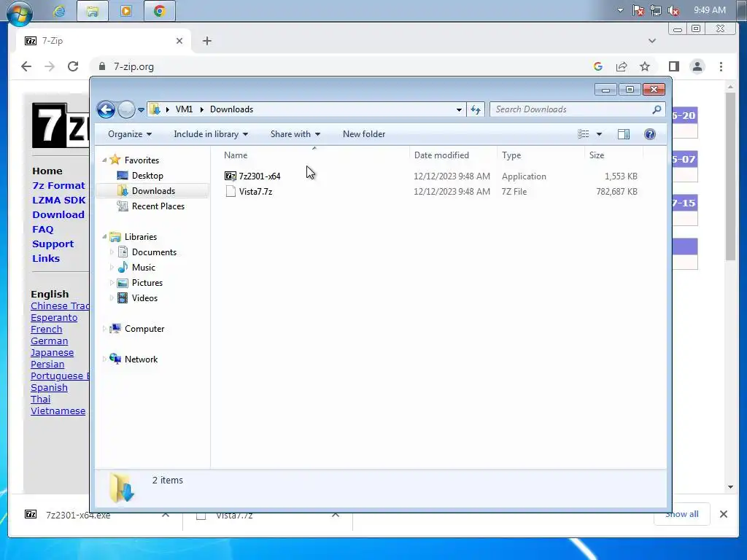Image resolution: width=747 pixels, height=560 pixels.
Task: Select the 7-Zip browser tab
Action: 103,41
